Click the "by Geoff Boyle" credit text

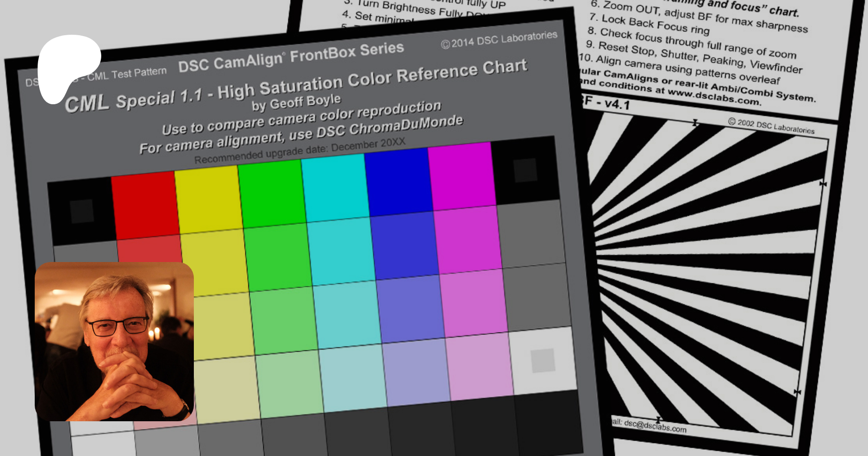click(296, 102)
